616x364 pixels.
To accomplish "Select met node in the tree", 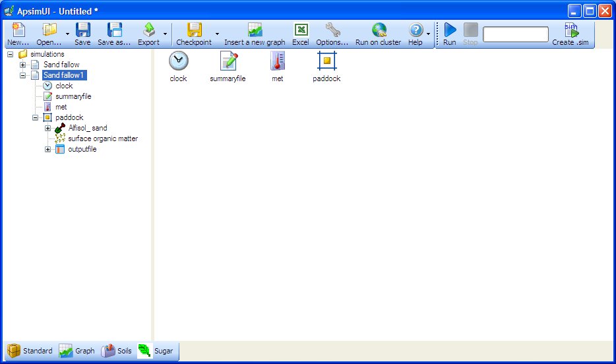I will (x=61, y=107).
